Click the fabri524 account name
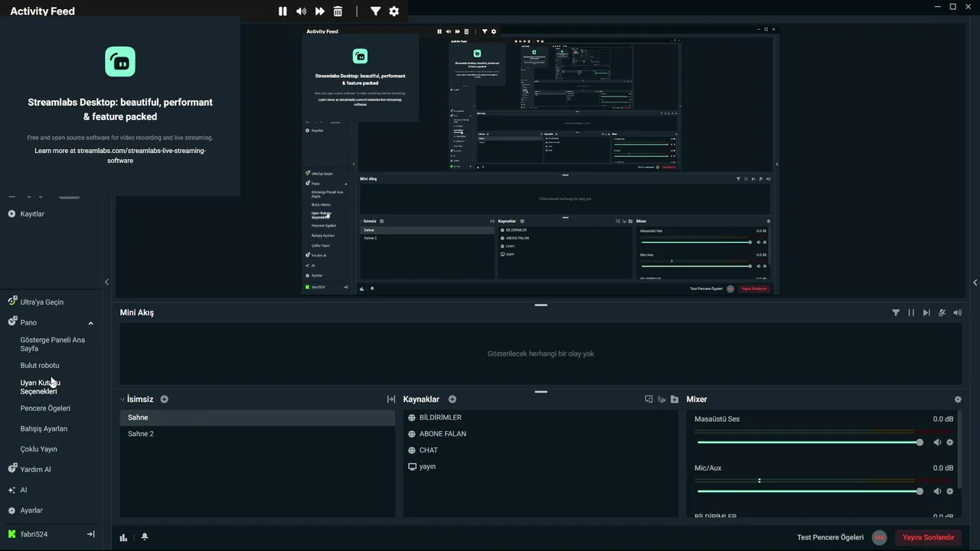 (34, 534)
